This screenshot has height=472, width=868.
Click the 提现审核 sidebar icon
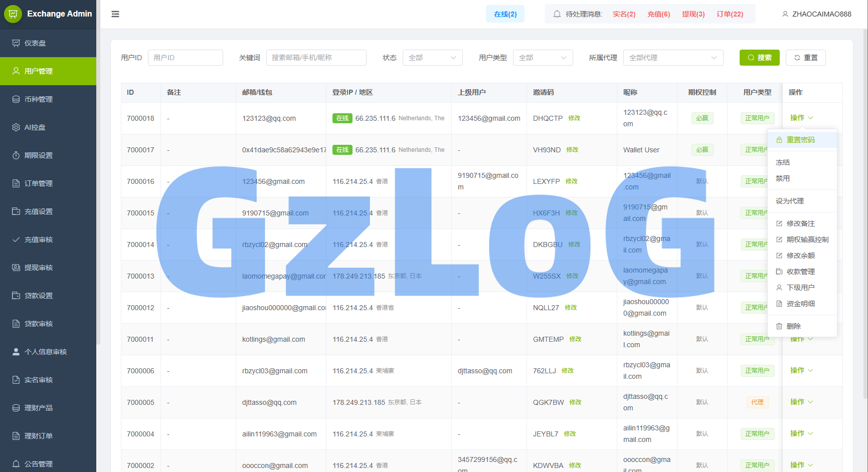16,268
